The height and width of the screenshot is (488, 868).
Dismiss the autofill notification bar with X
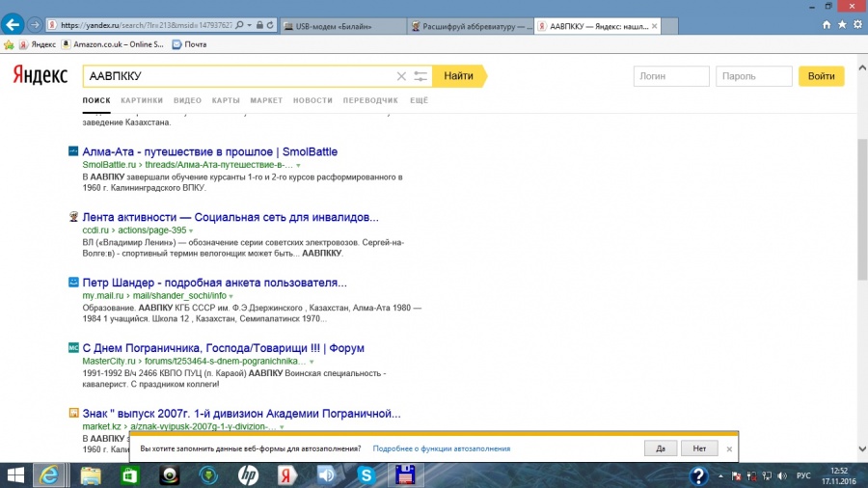pyautogui.click(x=729, y=448)
